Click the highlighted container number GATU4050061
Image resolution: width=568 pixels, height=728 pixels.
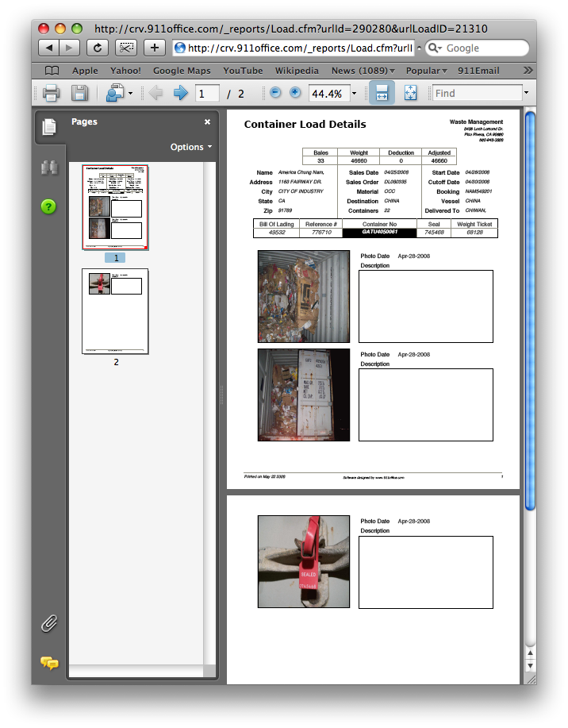tap(380, 232)
